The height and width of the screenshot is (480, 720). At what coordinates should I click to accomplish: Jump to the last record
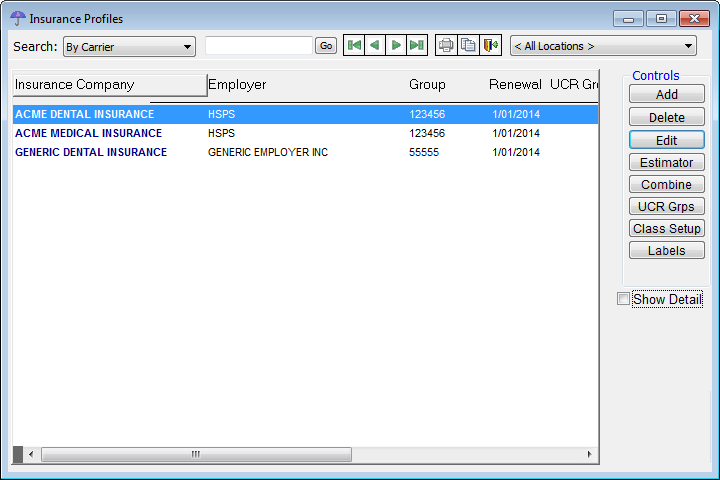pos(417,46)
